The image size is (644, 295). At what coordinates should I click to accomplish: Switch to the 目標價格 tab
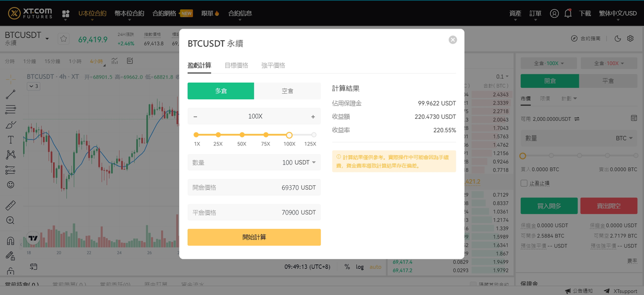[x=236, y=65]
